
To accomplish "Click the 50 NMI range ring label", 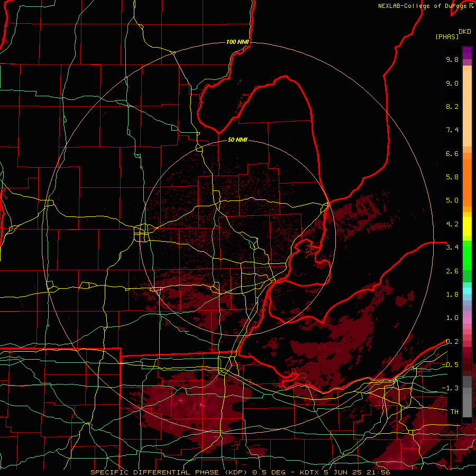I will (x=237, y=140).
